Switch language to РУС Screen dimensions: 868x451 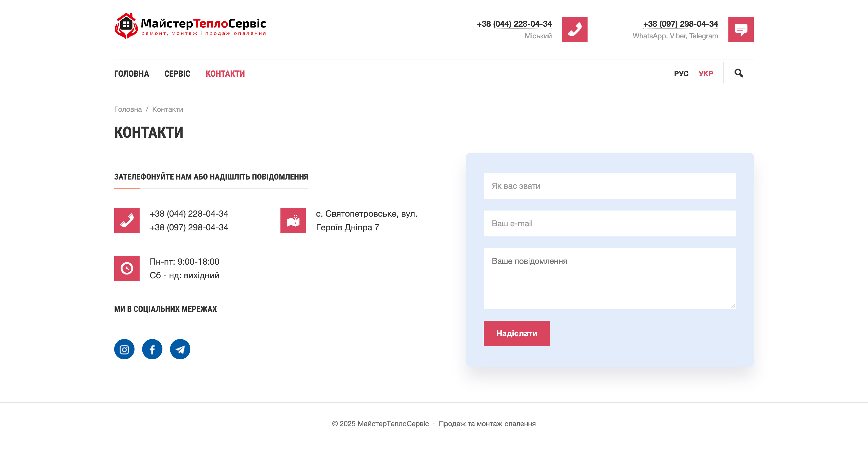tap(681, 74)
